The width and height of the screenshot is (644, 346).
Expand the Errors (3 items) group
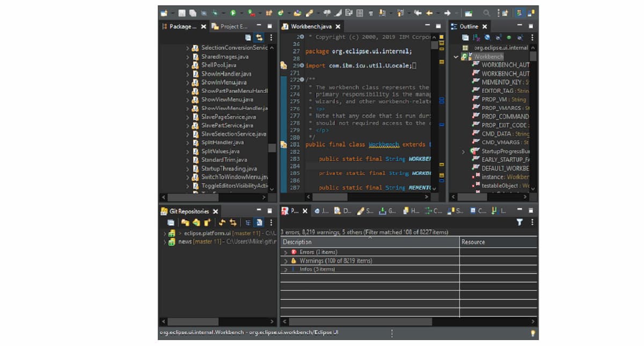(x=286, y=252)
